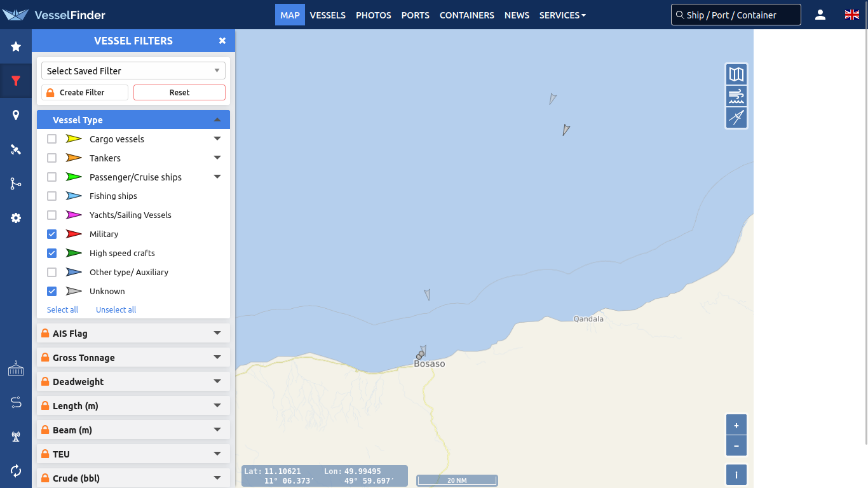Expand Passenger/Cruise ships subtypes arrow
Image resolution: width=868 pixels, height=488 pixels.
click(217, 177)
